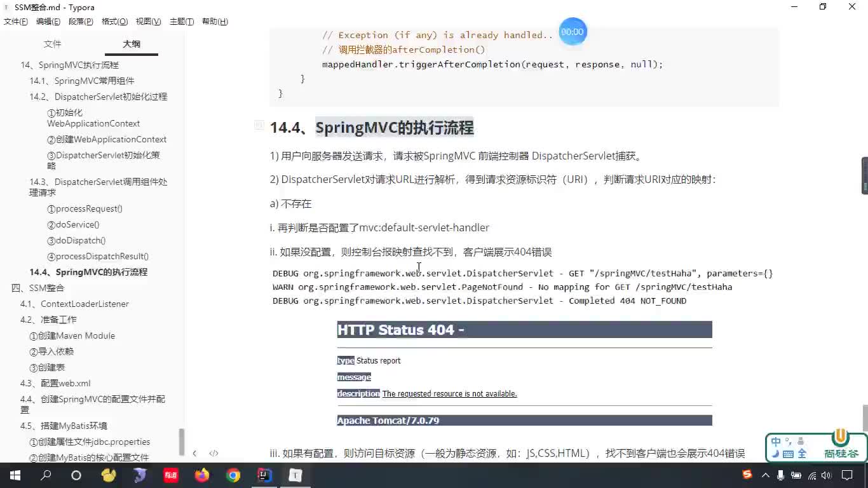Select outline item ①创建属性文件jdbc.properties
The image size is (868, 488).
pos(90,442)
